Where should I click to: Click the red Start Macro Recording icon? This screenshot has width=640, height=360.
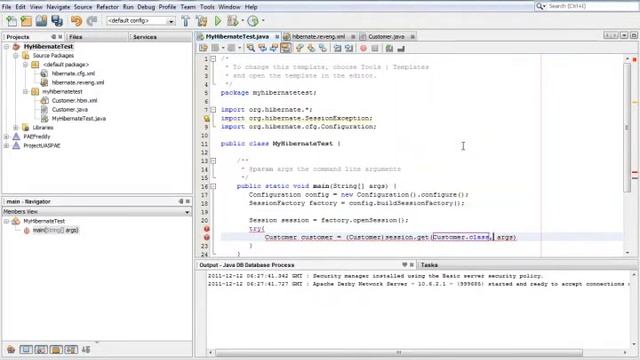click(363, 48)
